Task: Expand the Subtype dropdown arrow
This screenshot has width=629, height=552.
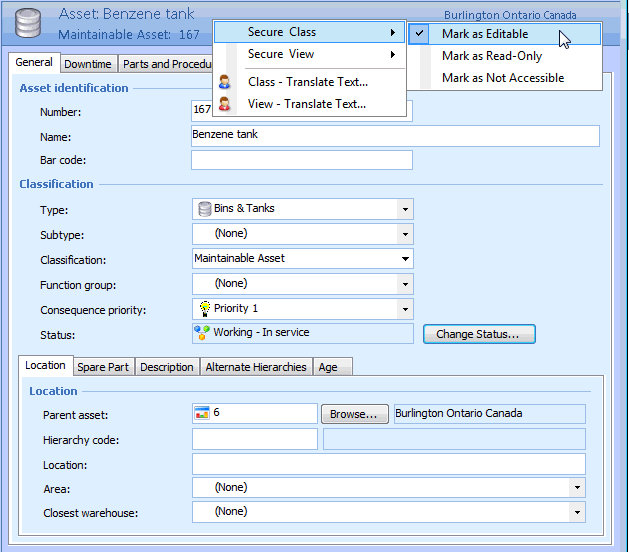Action: click(x=405, y=234)
